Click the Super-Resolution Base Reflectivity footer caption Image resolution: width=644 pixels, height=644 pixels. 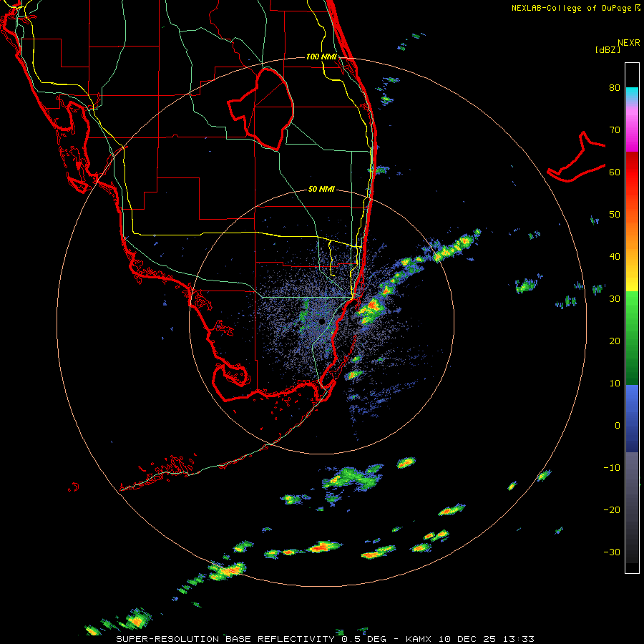point(325,639)
